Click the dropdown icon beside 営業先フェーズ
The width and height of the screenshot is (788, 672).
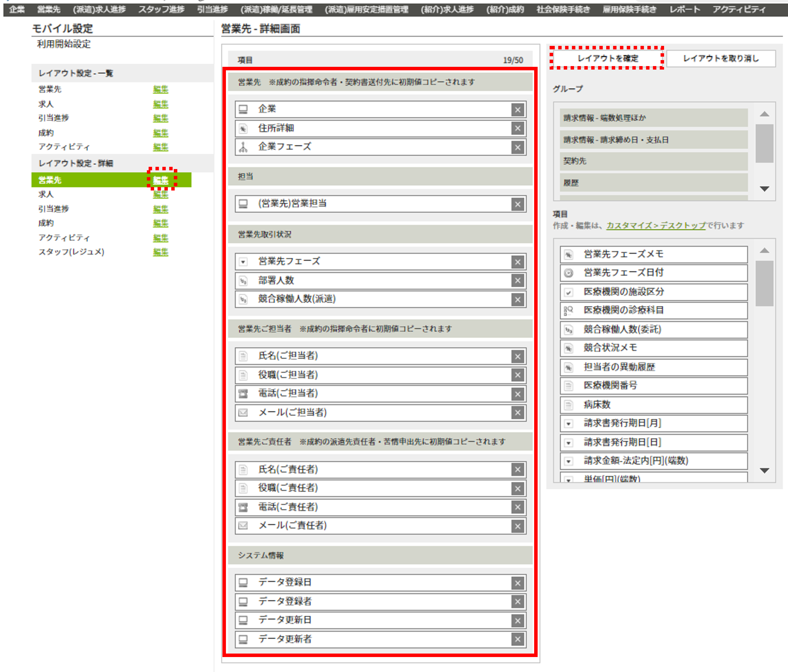[x=243, y=262]
